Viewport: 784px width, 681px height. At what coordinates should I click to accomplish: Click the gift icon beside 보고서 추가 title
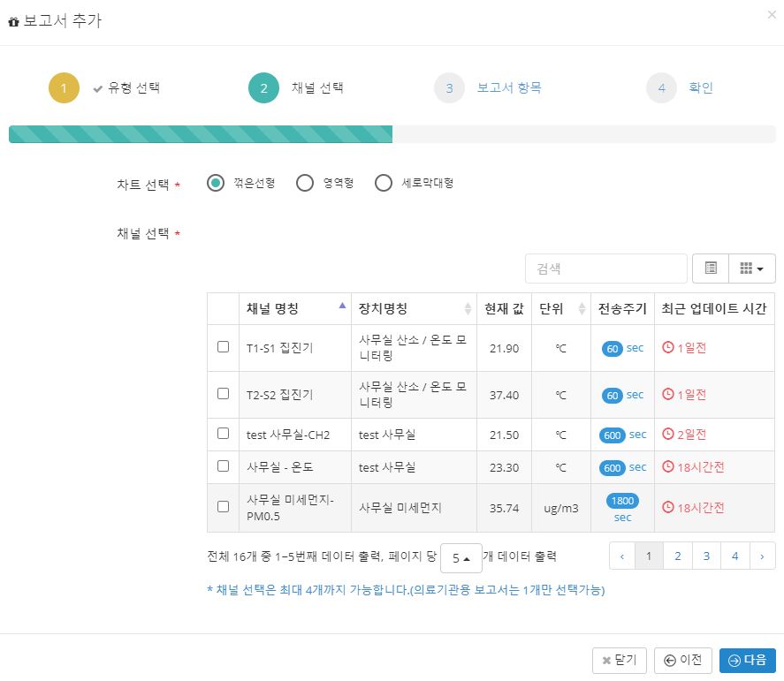coord(13,21)
